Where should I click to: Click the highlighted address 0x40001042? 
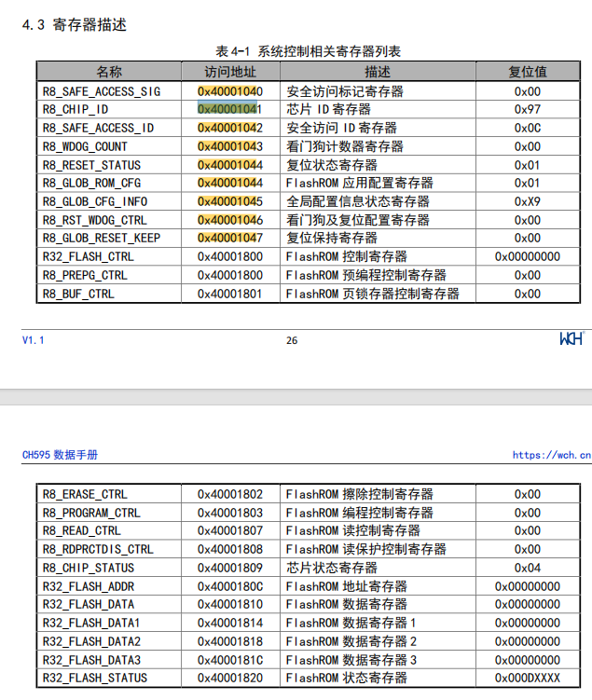(230, 128)
